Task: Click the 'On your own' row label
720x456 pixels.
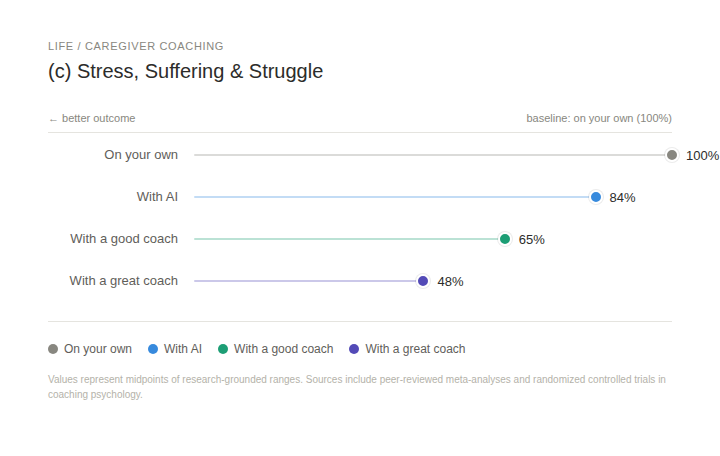Action: click(x=141, y=155)
